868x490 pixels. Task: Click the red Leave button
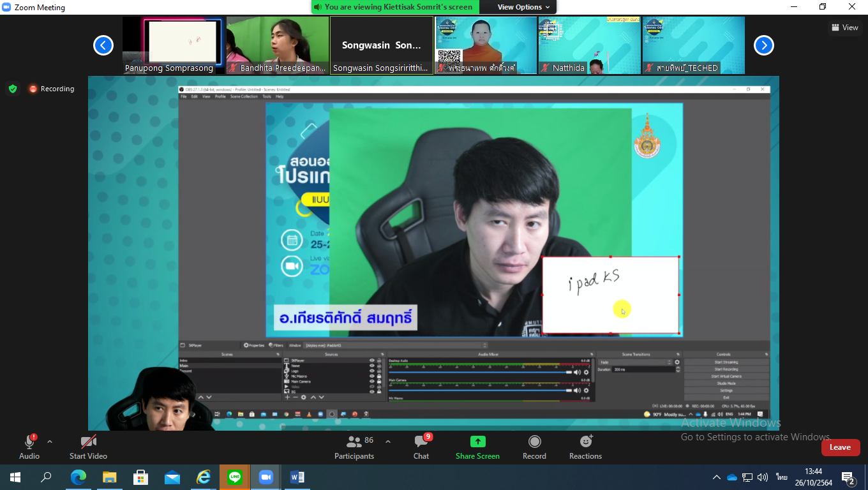(x=840, y=447)
